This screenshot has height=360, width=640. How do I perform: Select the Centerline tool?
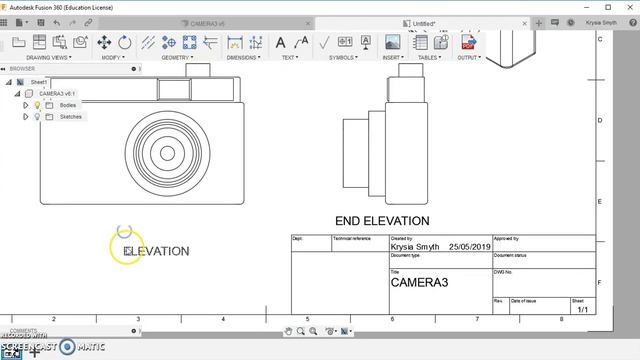148,42
